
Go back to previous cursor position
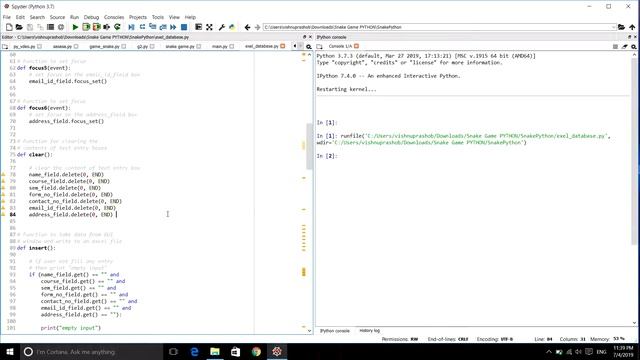pos(247,27)
